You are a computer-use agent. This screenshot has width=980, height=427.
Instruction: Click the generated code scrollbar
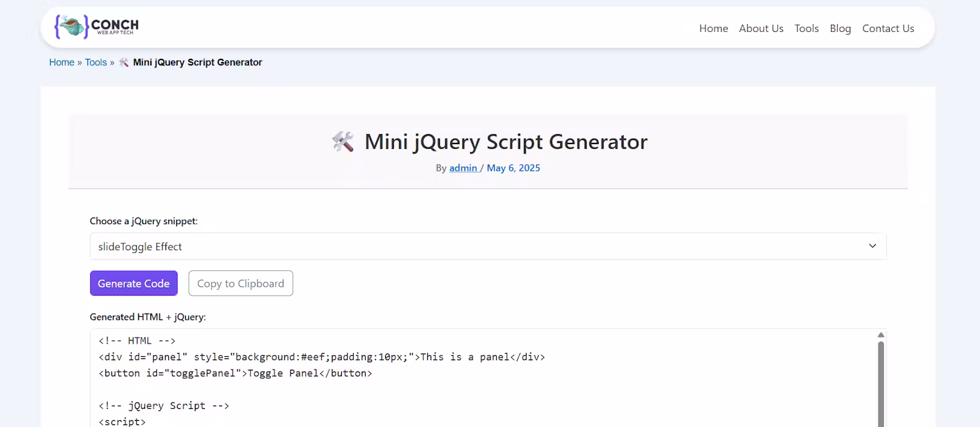click(x=880, y=374)
